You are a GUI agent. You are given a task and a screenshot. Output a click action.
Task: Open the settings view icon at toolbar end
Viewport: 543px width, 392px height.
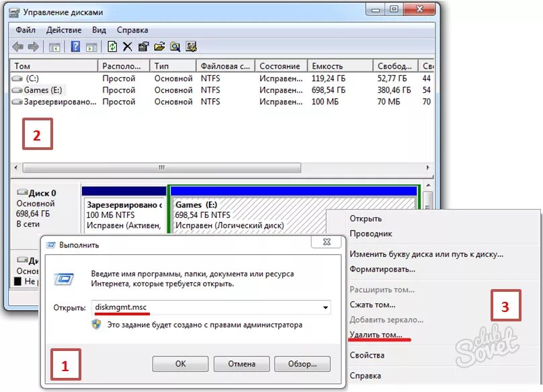coord(191,46)
